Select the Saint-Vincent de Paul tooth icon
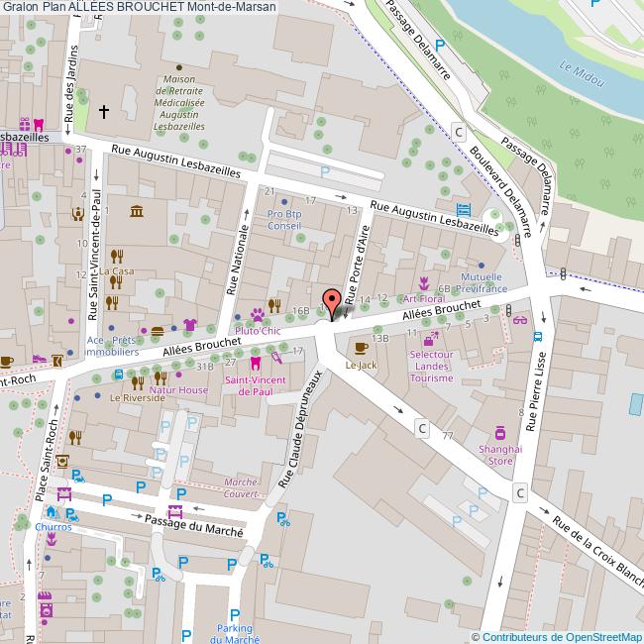The height and width of the screenshot is (644, 644). [256, 364]
